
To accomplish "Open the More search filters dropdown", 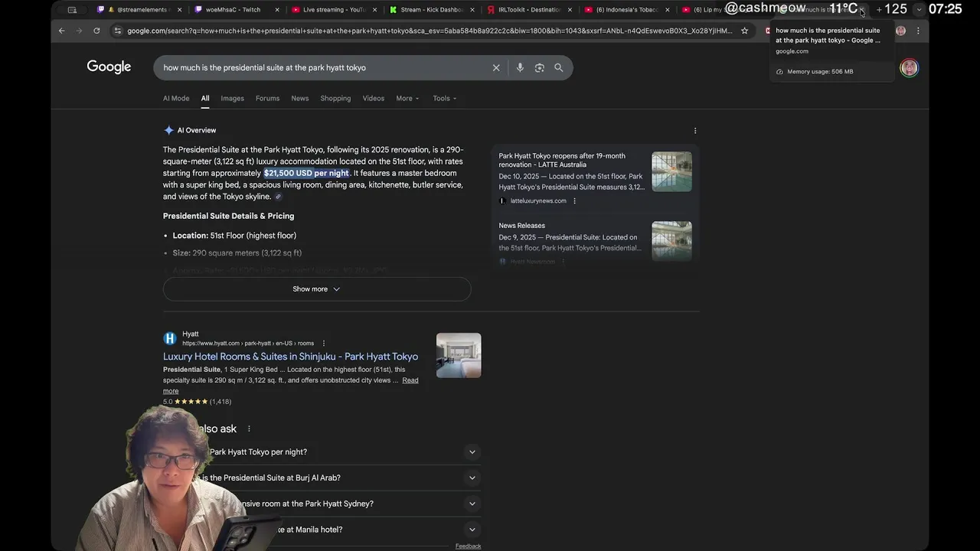I will (x=407, y=98).
